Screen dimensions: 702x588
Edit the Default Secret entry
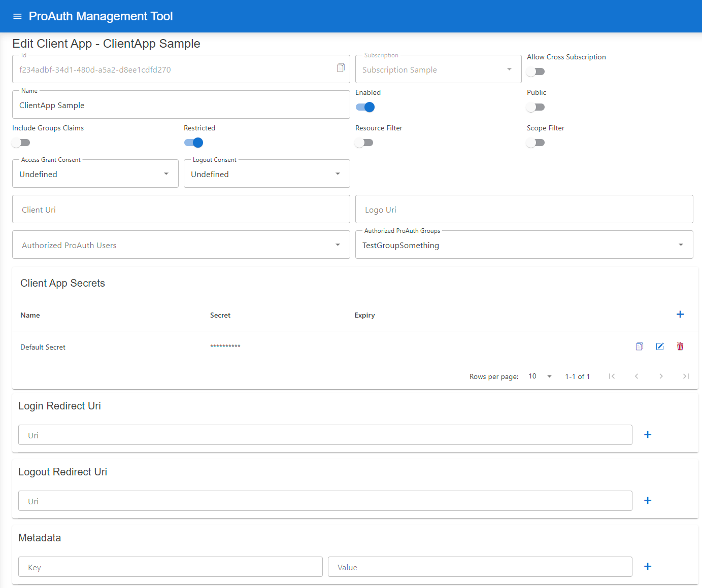point(660,347)
